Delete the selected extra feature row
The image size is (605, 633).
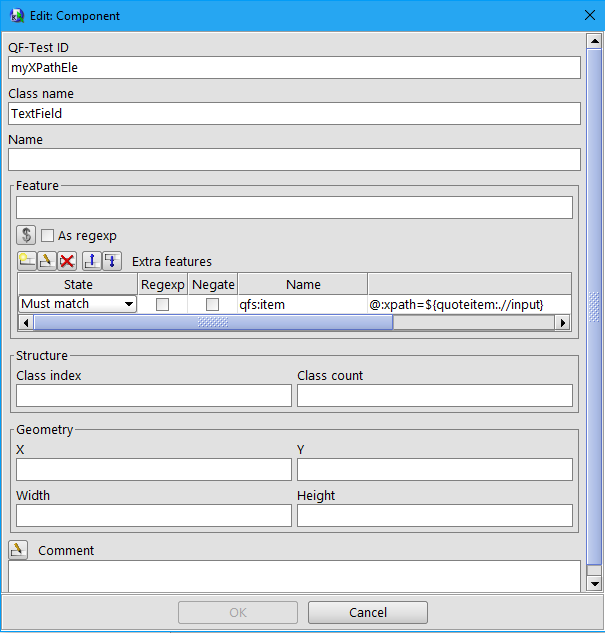[x=67, y=261]
